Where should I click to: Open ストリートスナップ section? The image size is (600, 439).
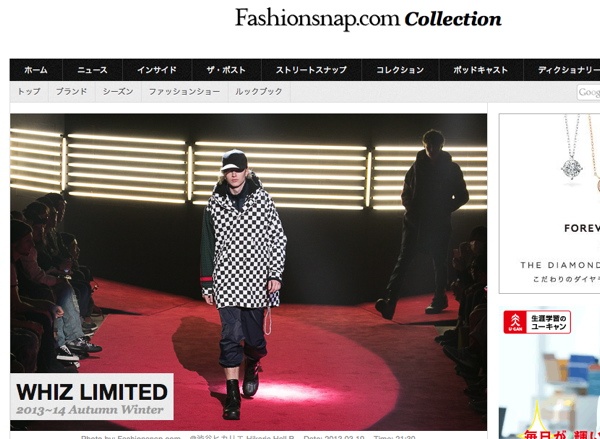311,70
